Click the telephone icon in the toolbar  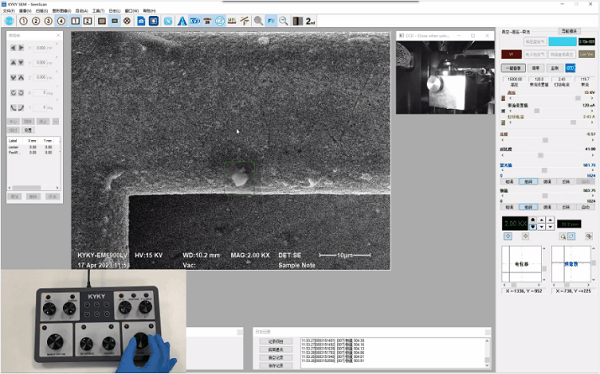coord(207,21)
